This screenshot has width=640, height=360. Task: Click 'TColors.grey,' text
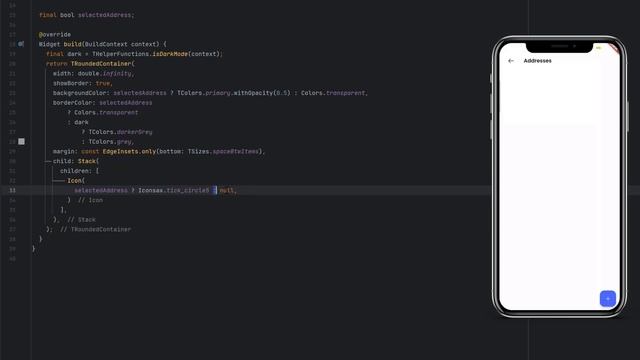[111, 142]
